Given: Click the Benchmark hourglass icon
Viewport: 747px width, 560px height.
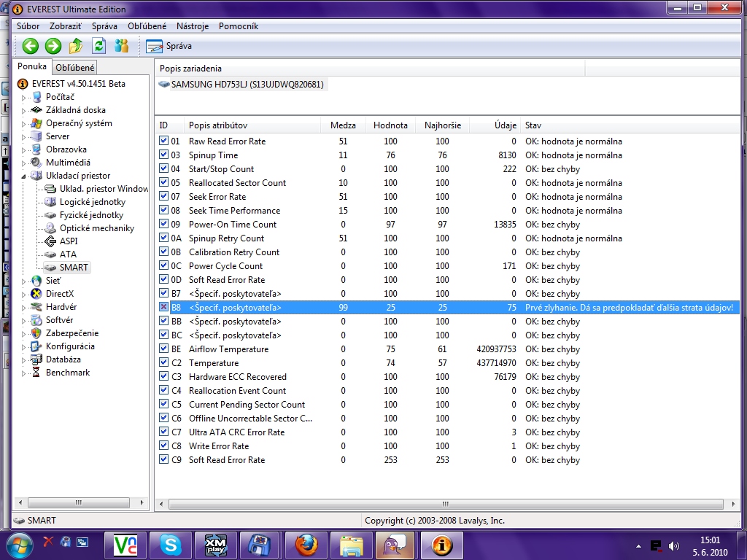Looking at the screenshot, I should (x=36, y=373).
